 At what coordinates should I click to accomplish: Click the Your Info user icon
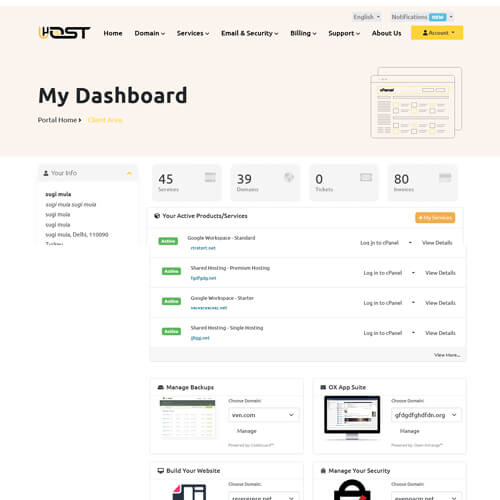(x=46, y=173)
